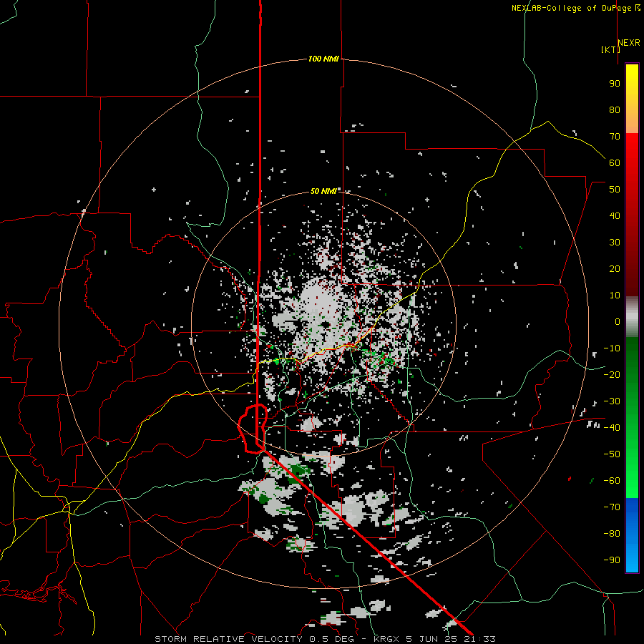
Task: Click the -90 value on the velocity scale
Action: (x=612, y=560)
